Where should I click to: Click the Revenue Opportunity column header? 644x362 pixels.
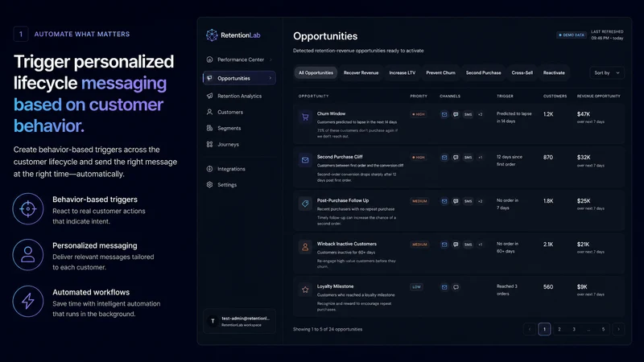tap(598, 96)
